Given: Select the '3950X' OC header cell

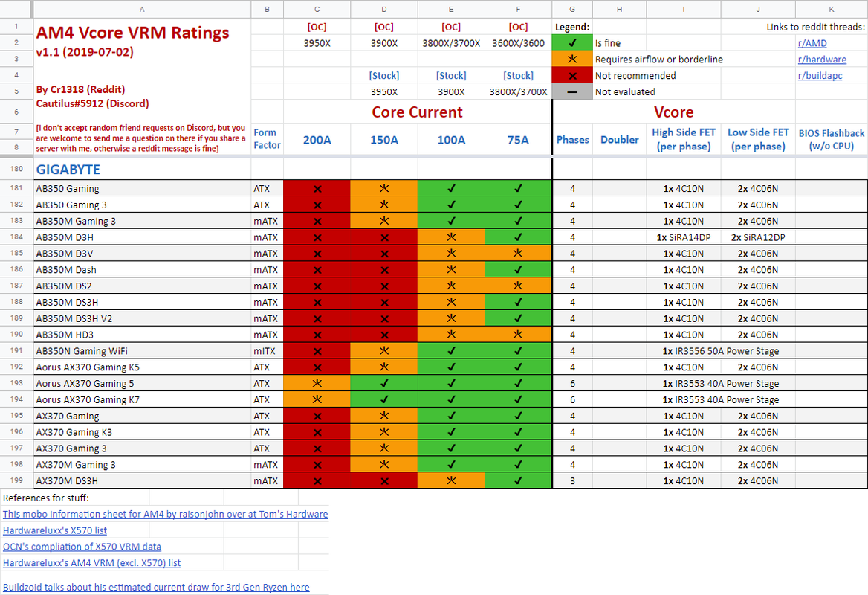Looking at the screenshot, I should (x=317, y=43).
